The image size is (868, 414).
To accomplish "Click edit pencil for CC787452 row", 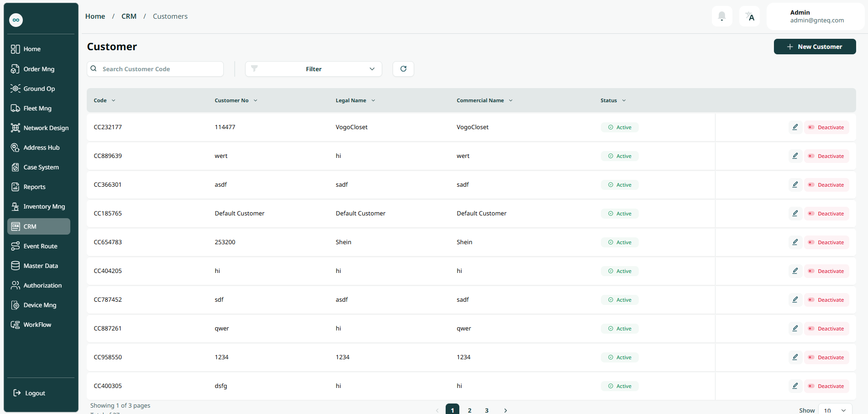I will tap(795, 300).
